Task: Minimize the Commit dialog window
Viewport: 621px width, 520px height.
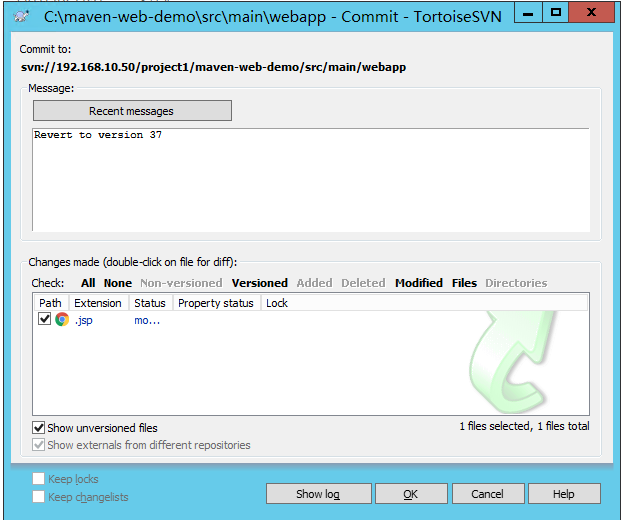Action: coord(528,13)
